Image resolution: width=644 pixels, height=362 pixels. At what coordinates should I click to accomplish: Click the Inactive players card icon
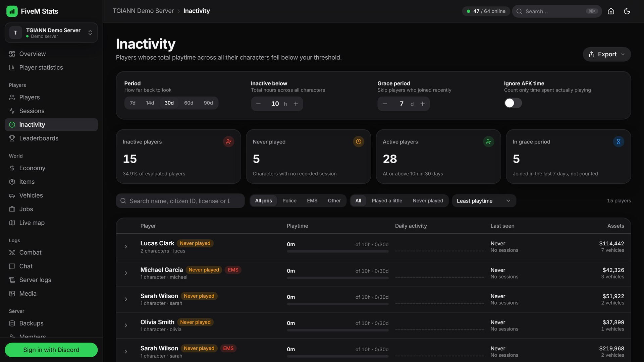click(x=228, y=142)
